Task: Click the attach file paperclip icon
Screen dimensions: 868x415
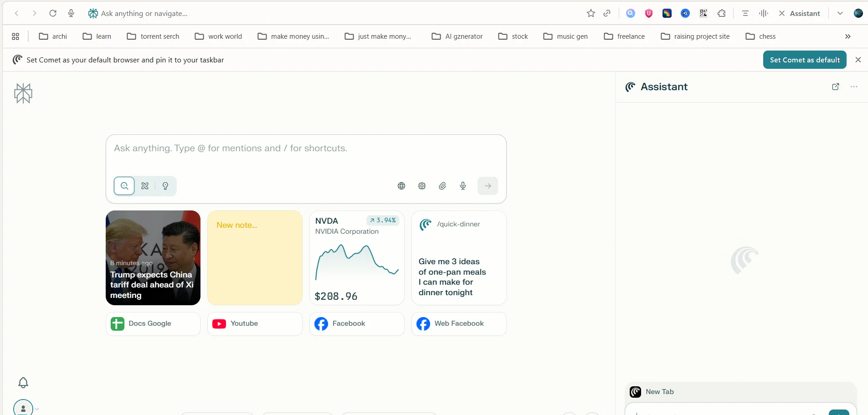Action: pos(442,186)
